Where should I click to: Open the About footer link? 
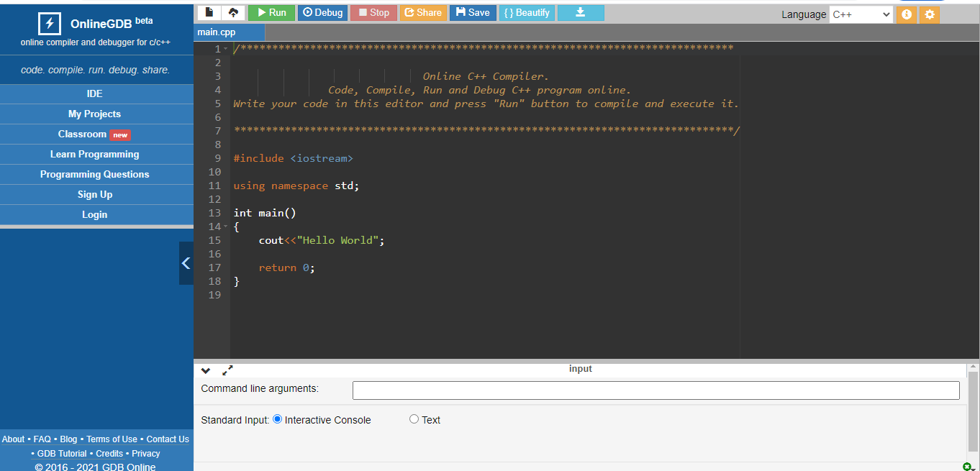tap(13, 439)
